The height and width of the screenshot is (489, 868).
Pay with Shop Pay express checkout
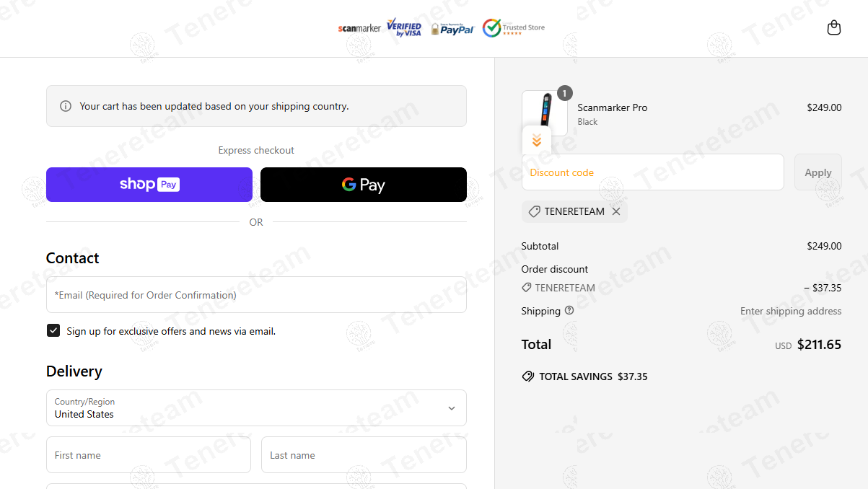tap(149, 185)
